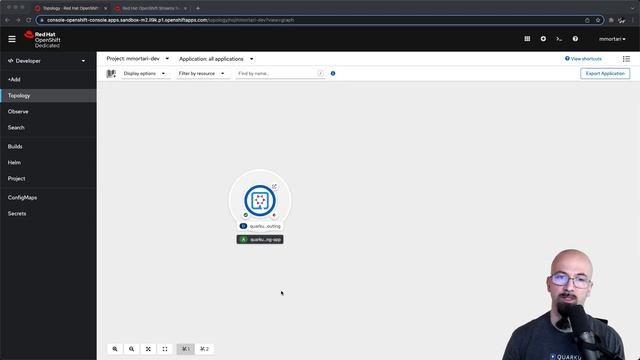Expand the Application: all applications dropdown

point(216,59)
